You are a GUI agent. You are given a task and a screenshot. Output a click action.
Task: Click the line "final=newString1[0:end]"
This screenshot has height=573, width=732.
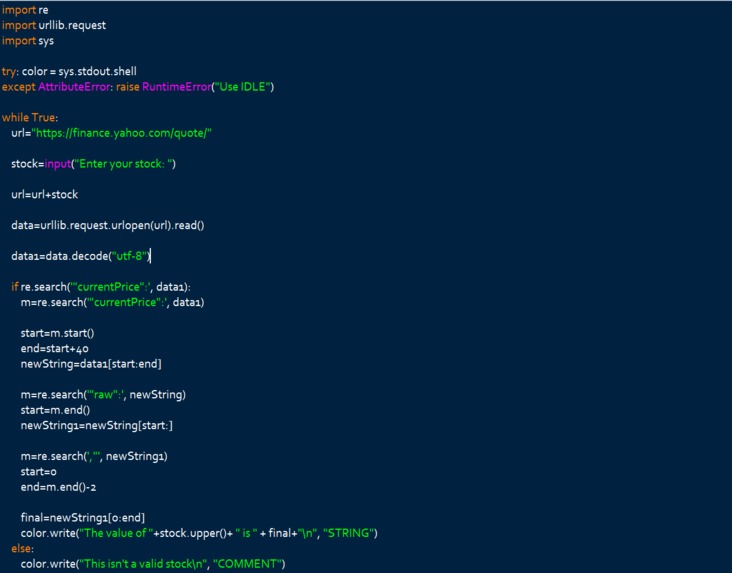pos(83,518)
